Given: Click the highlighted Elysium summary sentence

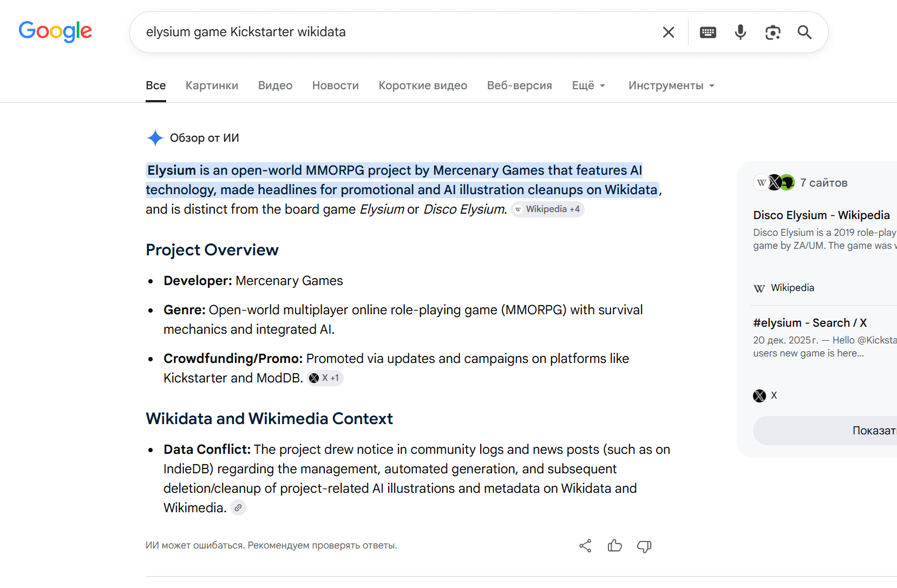Looking at the screenshot, I should point(403,180).
